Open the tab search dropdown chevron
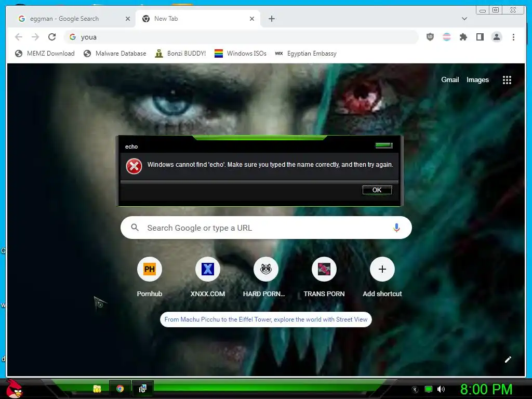Viewport: 532px width, 399px height. 464,19
